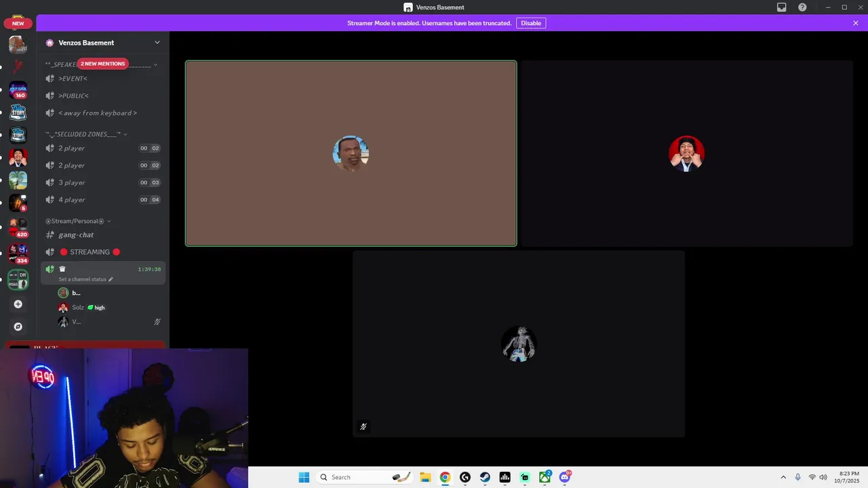868x488 pixels.
Task: Join the 3 player voice channel
Action: pyautogui.click(x=102, y=182)
